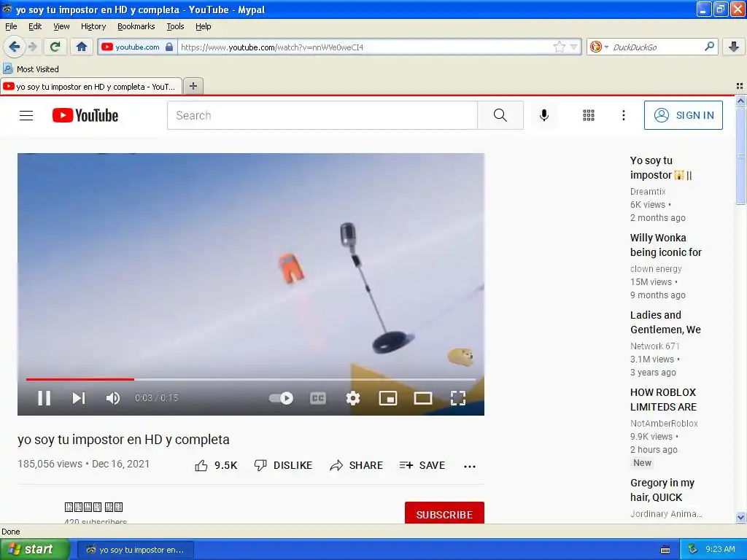Viewport: 747px width, 560px height.
Task: Select the 'yo soy tu impostor' browser tab
Action: (x=91, y=87)
